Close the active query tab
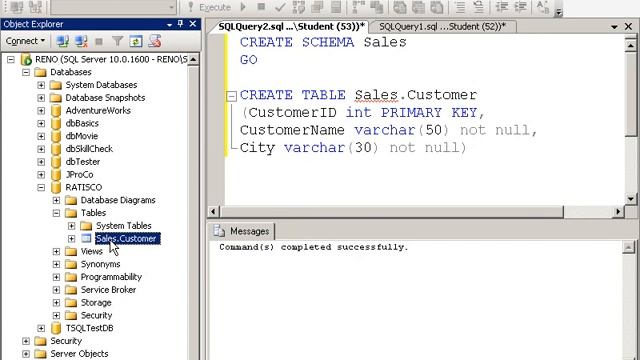 click(629, 27)
